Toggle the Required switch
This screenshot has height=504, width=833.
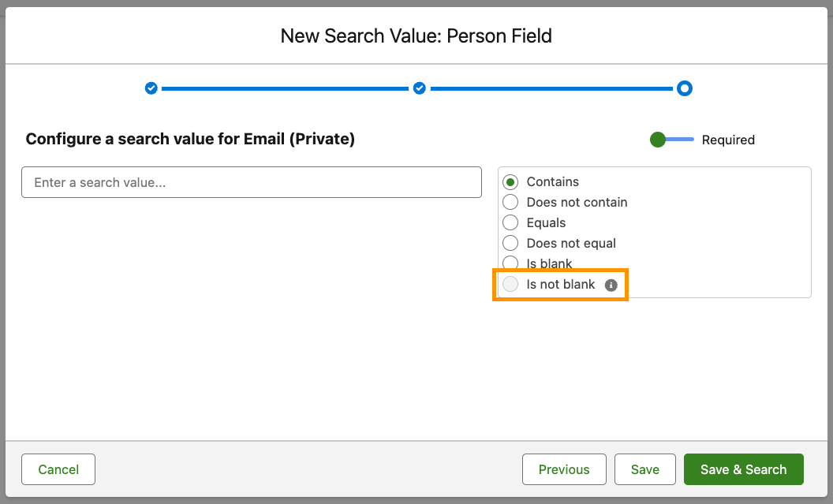tap(671, 140)
